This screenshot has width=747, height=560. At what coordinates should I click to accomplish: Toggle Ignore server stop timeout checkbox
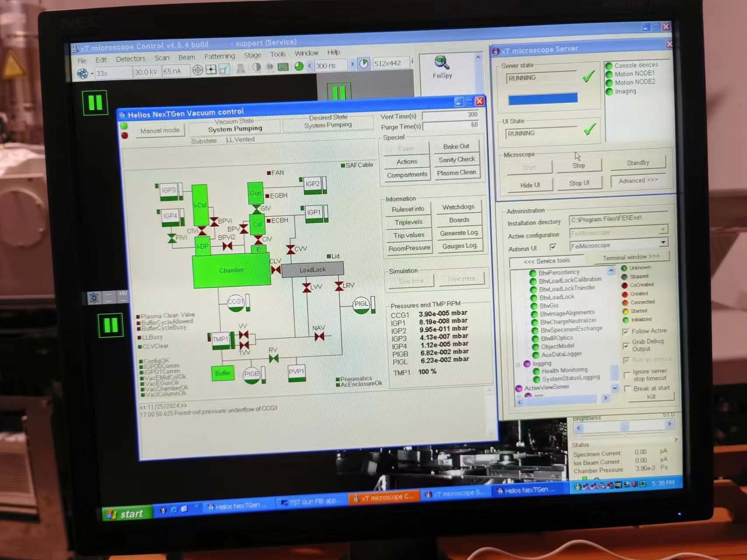point(627,375)
